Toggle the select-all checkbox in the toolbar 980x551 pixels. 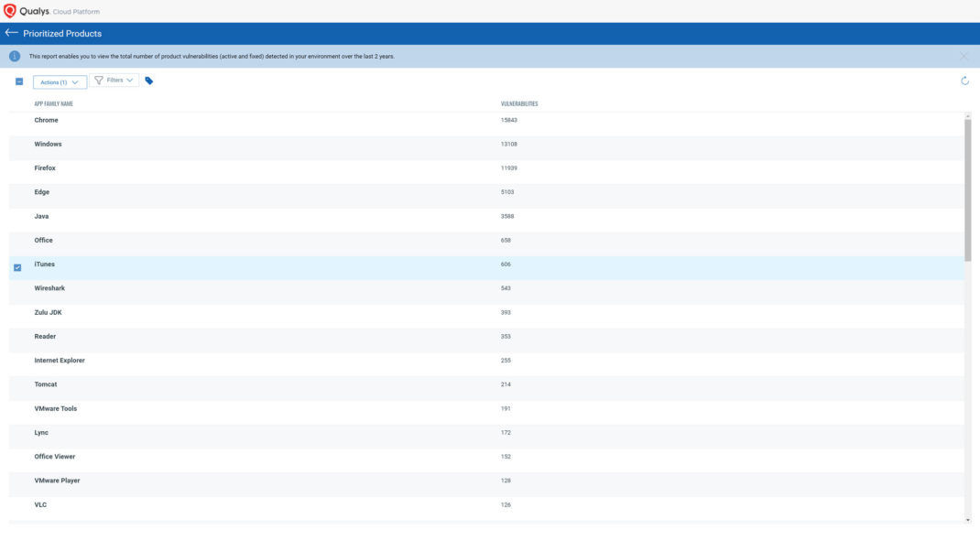[19, 81]
